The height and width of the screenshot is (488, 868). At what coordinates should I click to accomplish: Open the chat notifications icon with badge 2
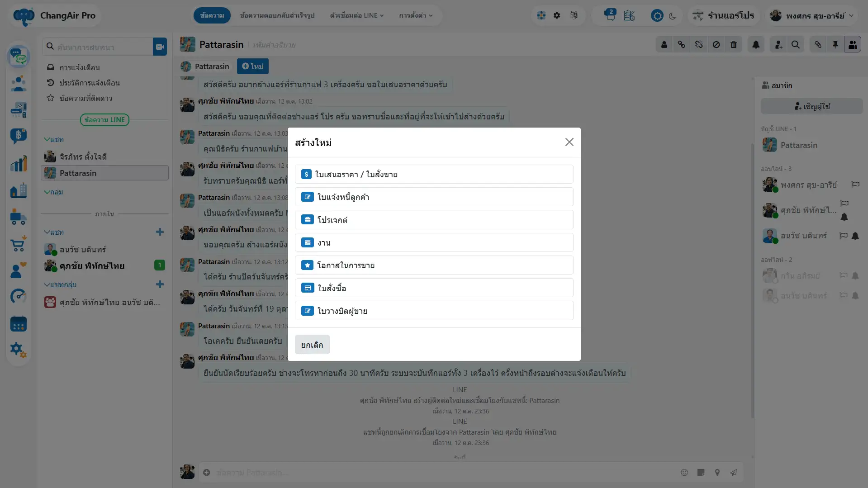coord(610,15)
